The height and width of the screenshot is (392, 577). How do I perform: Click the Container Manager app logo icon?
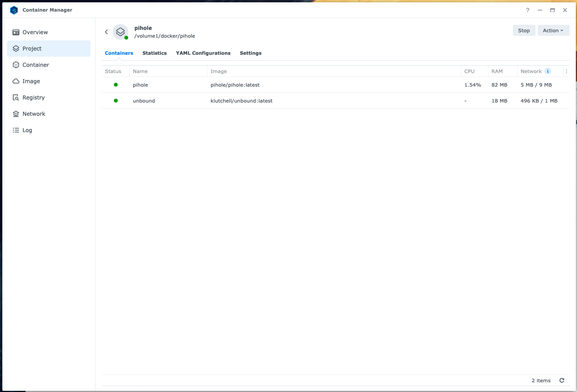14,10
